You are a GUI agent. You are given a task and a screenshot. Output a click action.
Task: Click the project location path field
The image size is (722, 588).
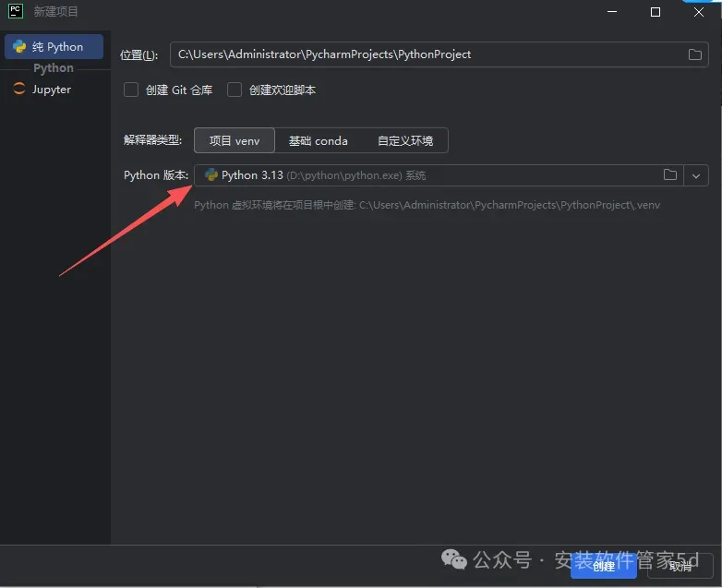pyautogui.click(x=439, y=54)
